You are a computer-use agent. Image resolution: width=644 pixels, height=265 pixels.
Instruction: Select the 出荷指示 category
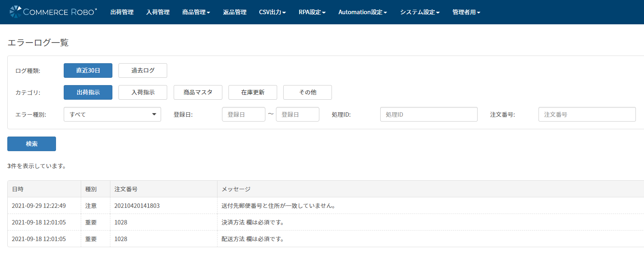pyautogui.click(x=88, y=92)
